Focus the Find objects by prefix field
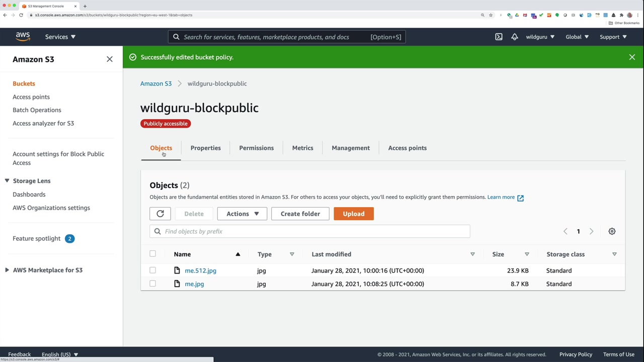This screenshot has width=644, height=362. [x=310, y=231]
